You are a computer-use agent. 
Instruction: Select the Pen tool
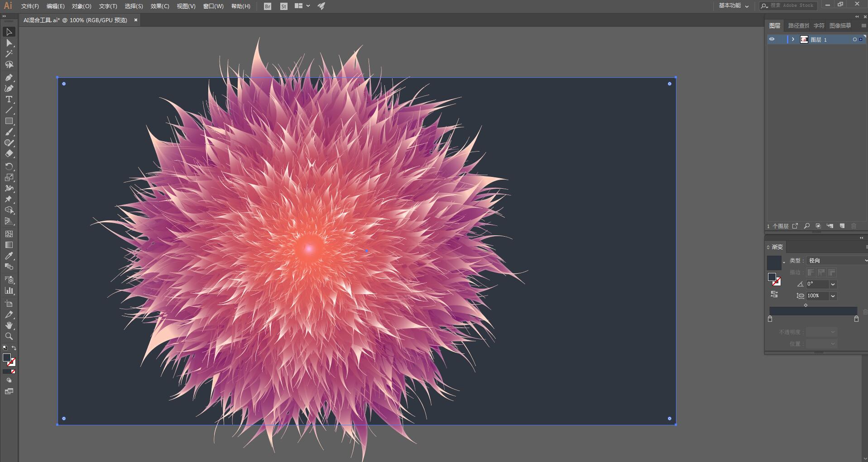pyautogui.click(x=9, y=77)
